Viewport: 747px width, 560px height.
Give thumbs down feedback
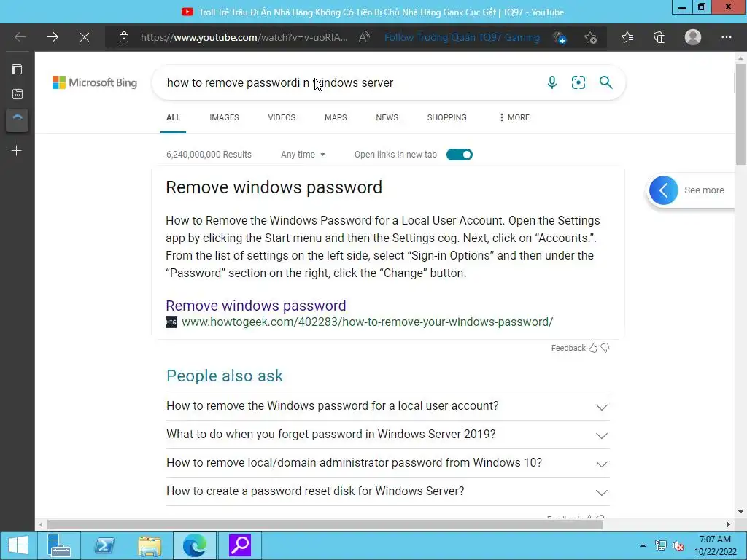click(605, 348)
